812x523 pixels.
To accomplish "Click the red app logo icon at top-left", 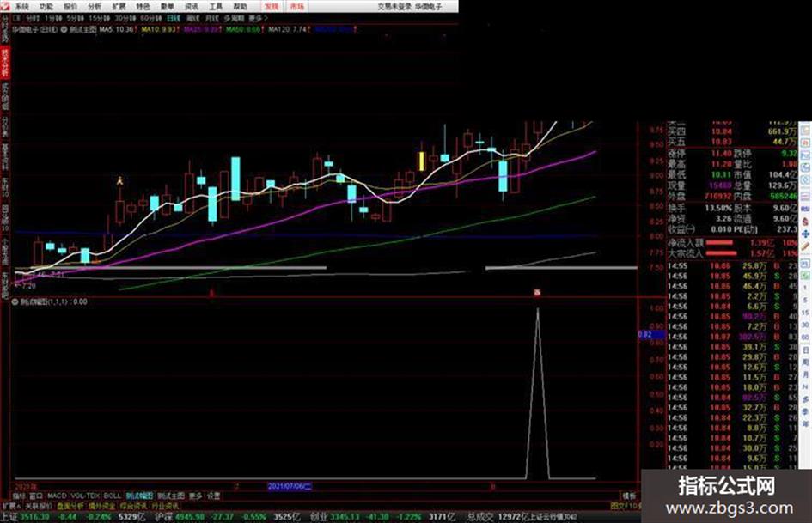I will [4, 6].
